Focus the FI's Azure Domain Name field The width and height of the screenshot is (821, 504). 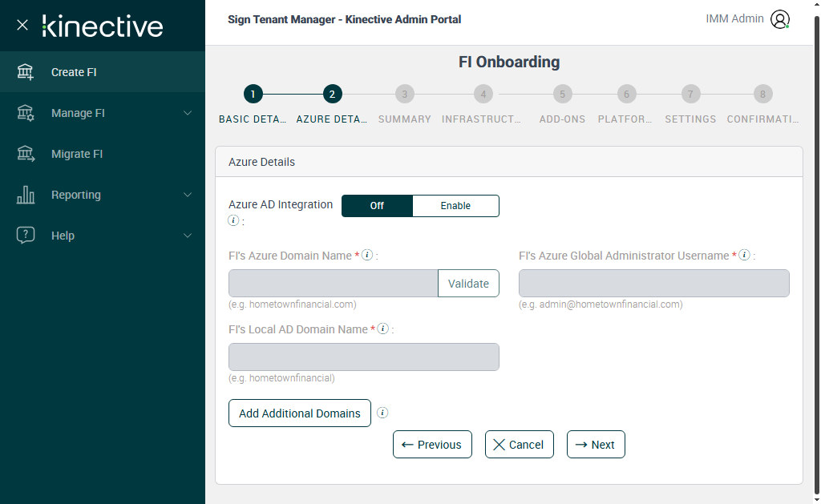click(x=333, y=283)
